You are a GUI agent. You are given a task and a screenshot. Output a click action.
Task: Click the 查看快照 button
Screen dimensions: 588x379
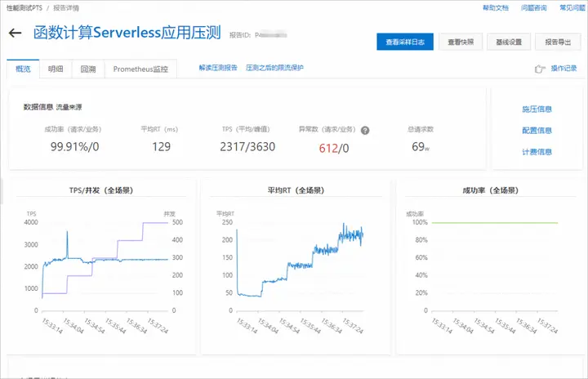[x=461, y=42]
